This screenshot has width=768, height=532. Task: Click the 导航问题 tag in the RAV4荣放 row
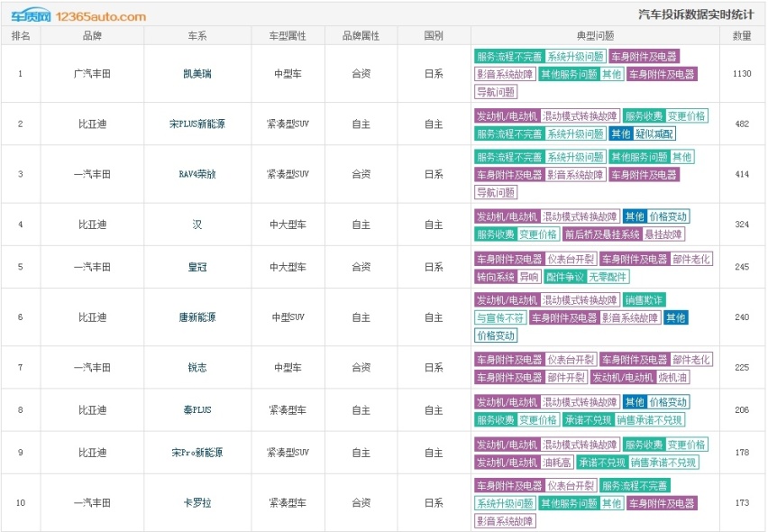tap(496, 193)
